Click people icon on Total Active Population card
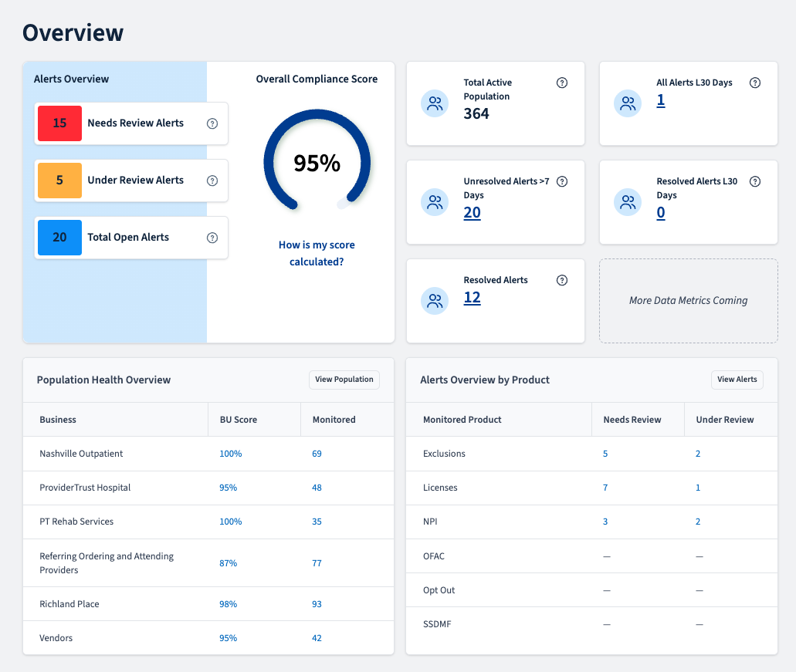The width and height of the screenshot is (796, 672). (x=435, y=103)
